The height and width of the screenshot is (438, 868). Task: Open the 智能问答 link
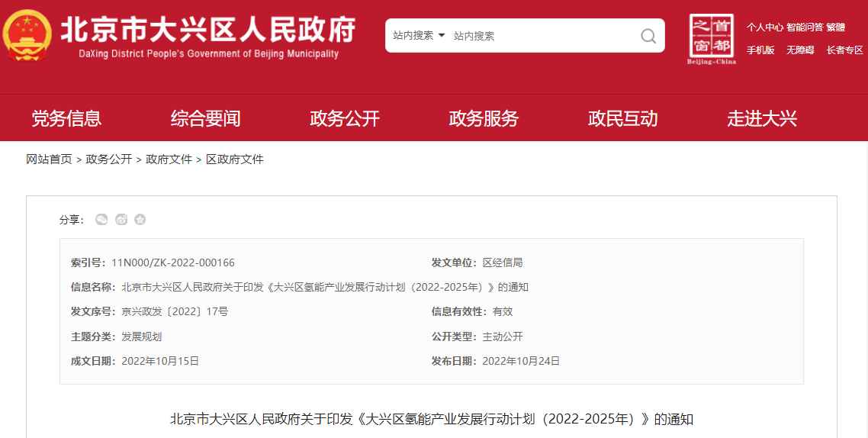click(x=805, y=27)
